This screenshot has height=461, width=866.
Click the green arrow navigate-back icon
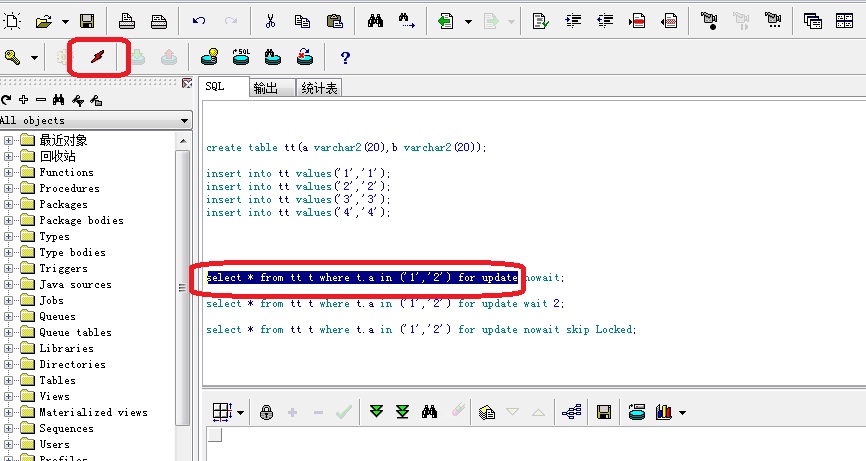pyautogui.click(x=445, y=21)
